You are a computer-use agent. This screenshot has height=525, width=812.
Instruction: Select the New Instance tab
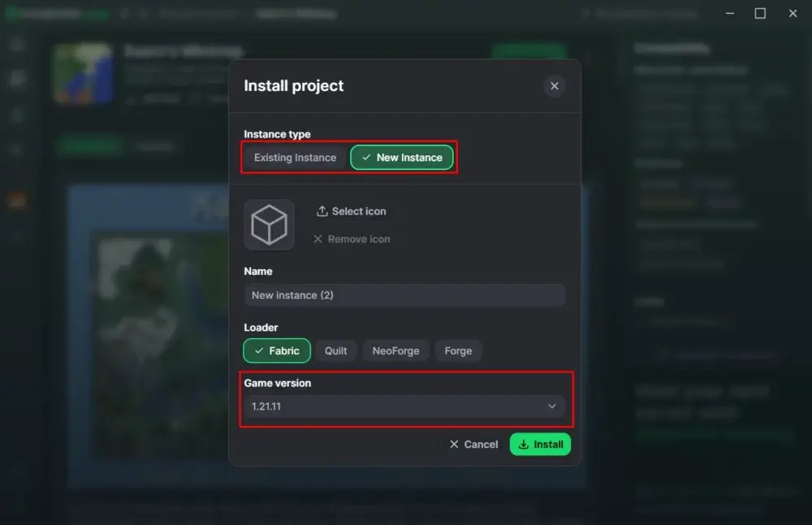click(x=402, y=157)
